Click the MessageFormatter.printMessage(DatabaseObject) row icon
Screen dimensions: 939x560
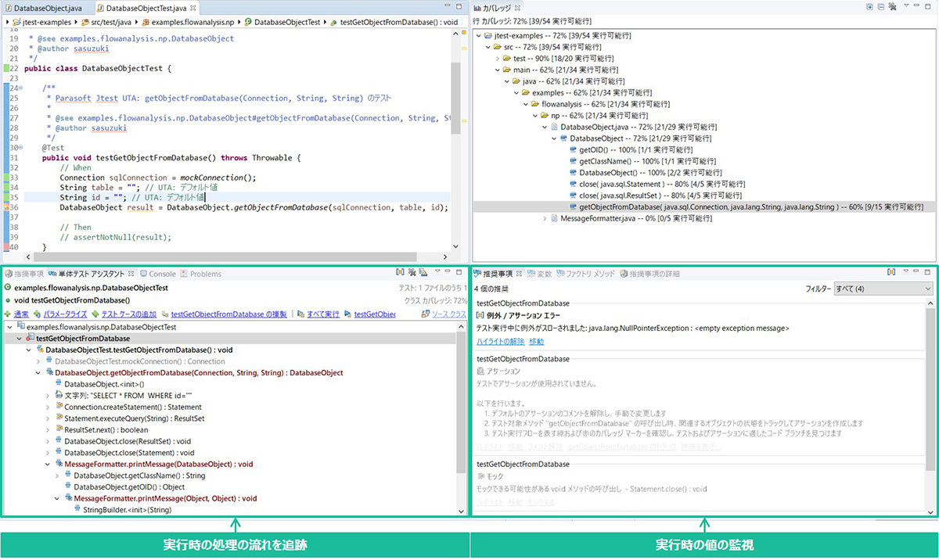59,464
